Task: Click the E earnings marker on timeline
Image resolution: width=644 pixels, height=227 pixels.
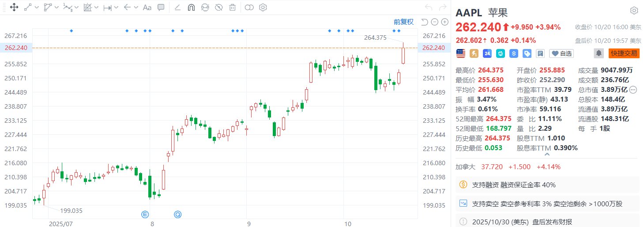Action: [x=145, y=214]
